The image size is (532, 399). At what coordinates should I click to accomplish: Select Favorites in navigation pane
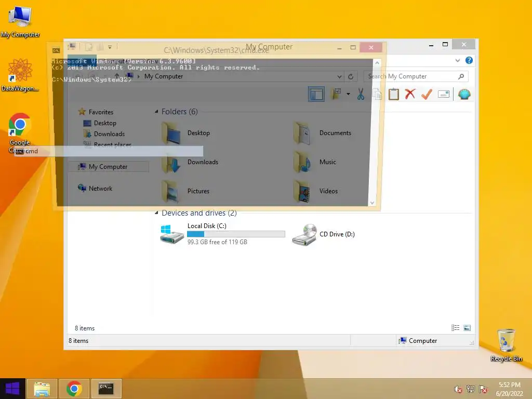click(96, 112)
